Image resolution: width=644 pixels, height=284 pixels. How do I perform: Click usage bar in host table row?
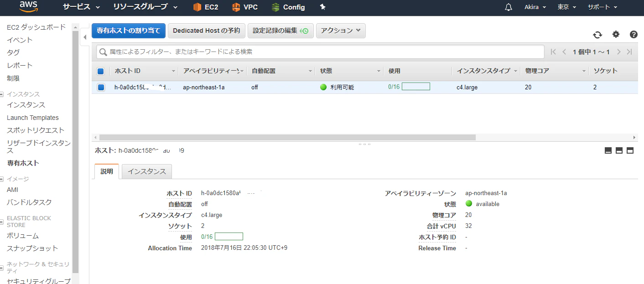[x=416, y=87]
